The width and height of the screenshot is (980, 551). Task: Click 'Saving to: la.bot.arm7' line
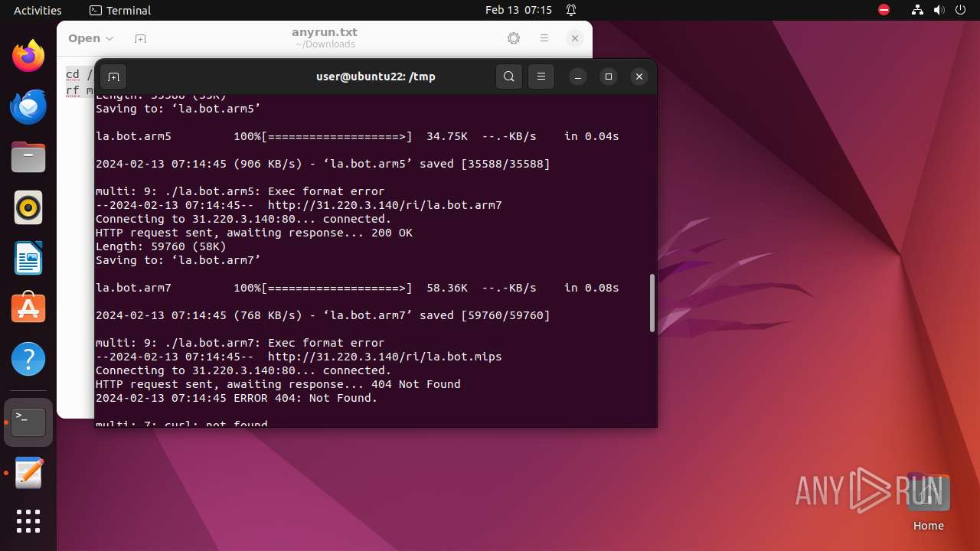click(x=178, y=260)
